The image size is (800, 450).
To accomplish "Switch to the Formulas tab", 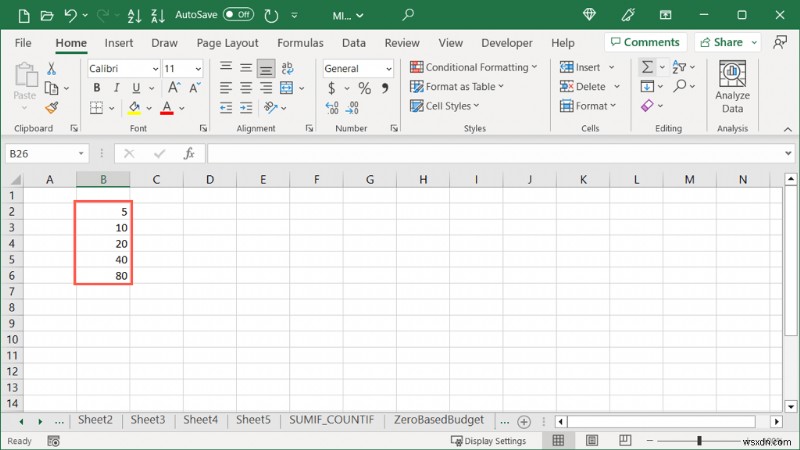I will click(x=300, y=43).
